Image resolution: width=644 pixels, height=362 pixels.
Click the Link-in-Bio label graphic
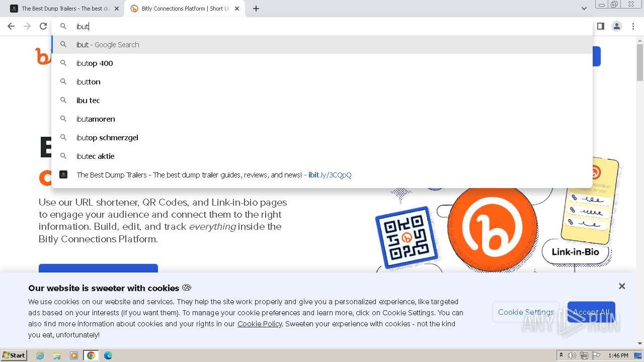click(x=575, y=252)
